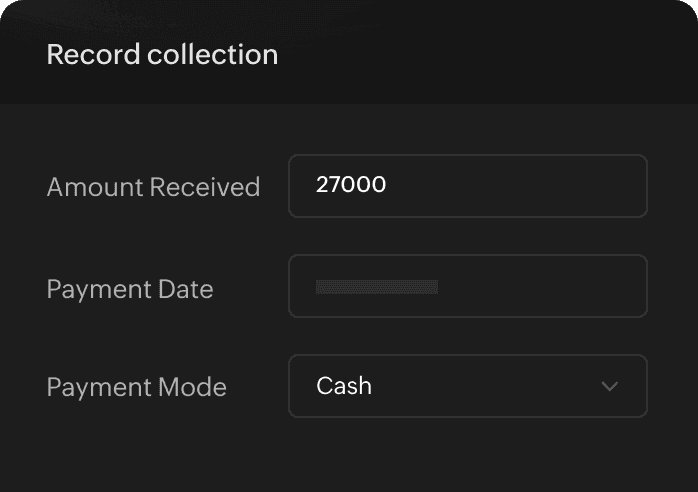698x492 pixels.
Task: Focus the Amount Received input field
Action: (467, 186)
